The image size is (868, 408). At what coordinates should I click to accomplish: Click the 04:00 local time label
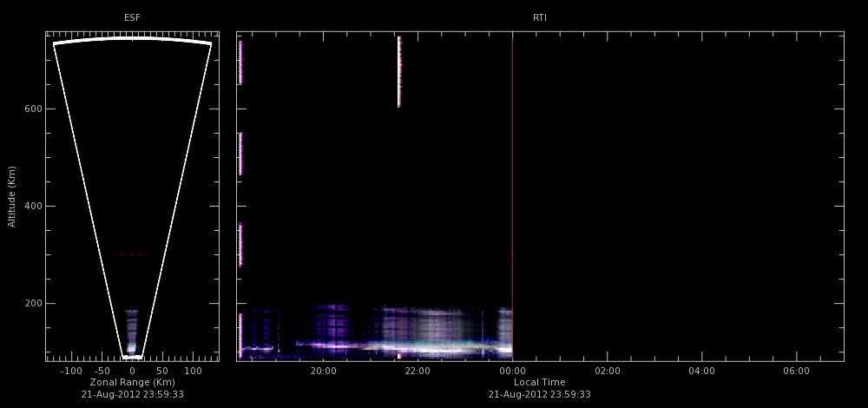click(x=702, y=371)
